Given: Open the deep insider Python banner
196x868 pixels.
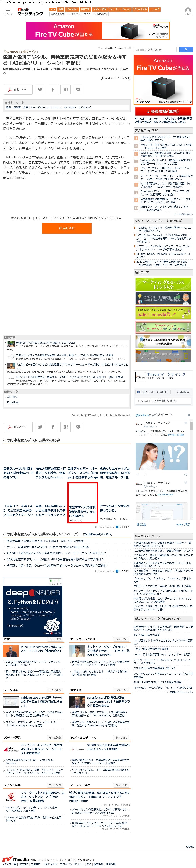Looking at the screenshot, I should 33,607.
